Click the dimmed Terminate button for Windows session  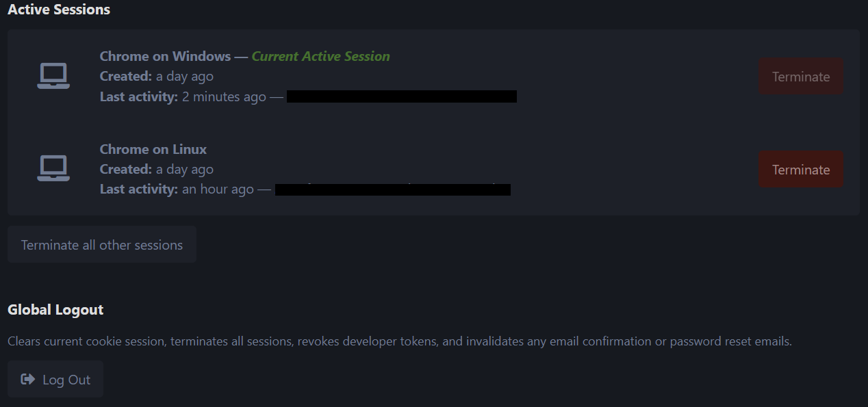[801, 77]
